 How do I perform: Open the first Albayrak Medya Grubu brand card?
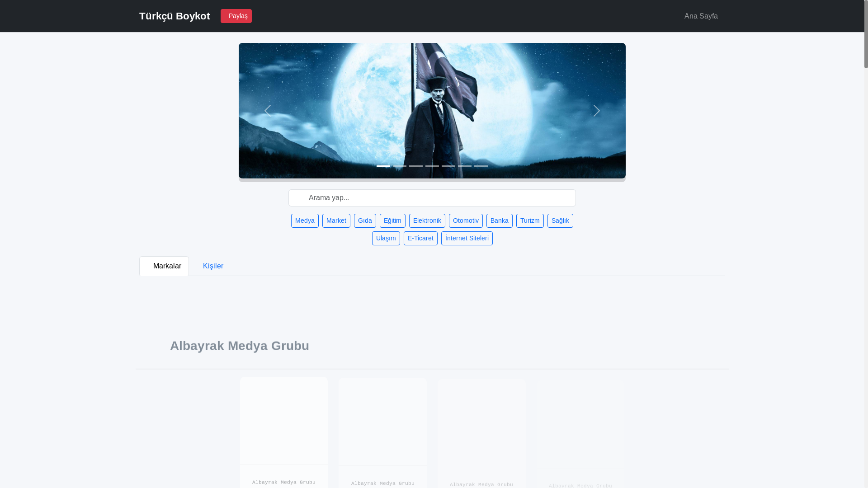(x=284, y=432)
